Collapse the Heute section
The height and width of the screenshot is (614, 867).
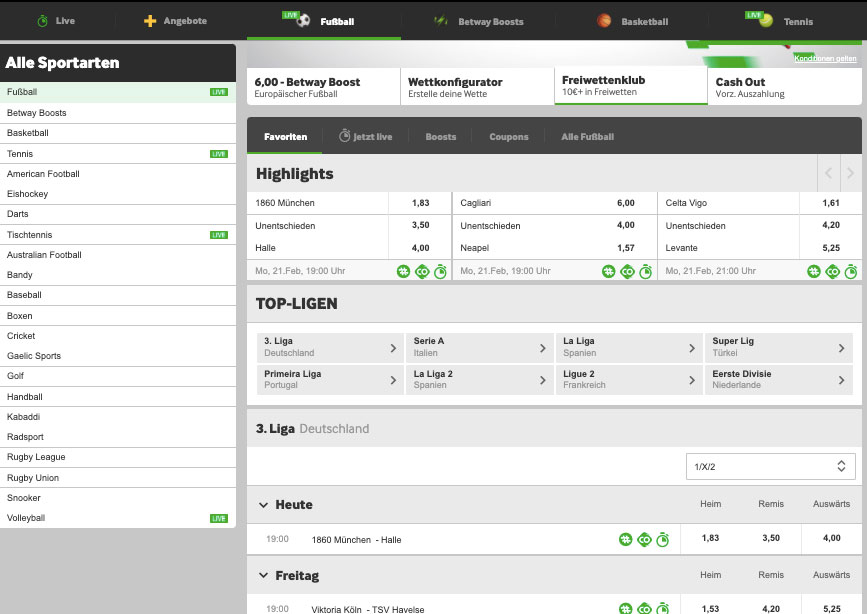click(264, 504)
